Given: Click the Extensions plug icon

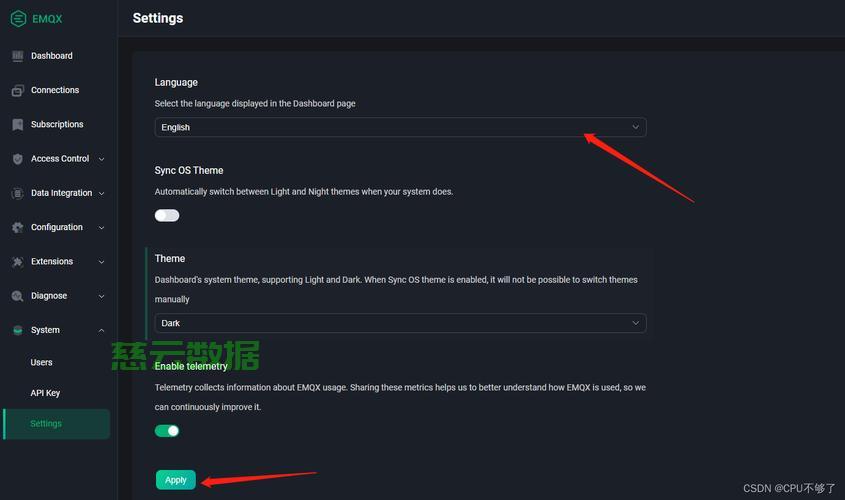Looking at the screenshot, I should (18, 262).
